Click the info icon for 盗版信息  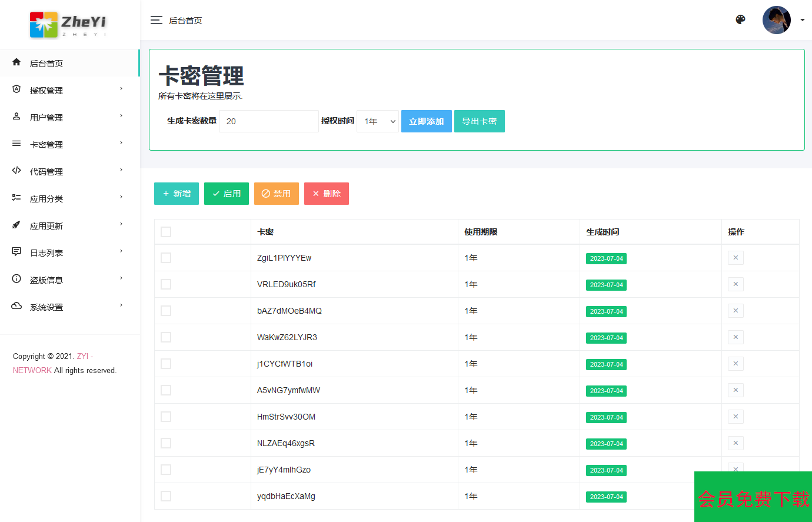(x=16, y=279)
